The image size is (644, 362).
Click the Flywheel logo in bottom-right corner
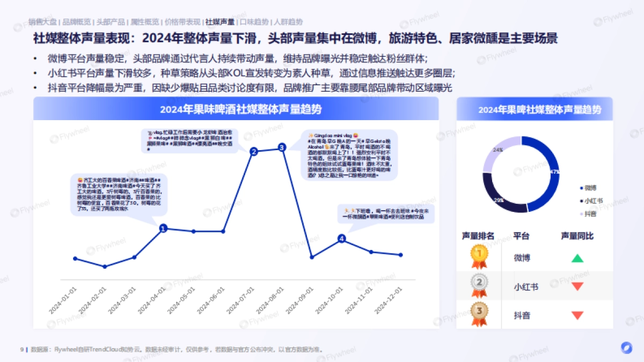coord(626,348)
